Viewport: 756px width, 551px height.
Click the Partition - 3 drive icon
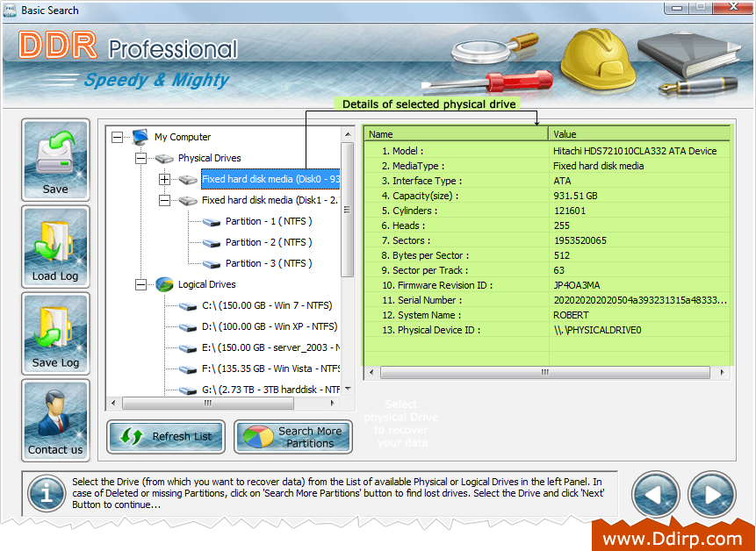[212, 264]
